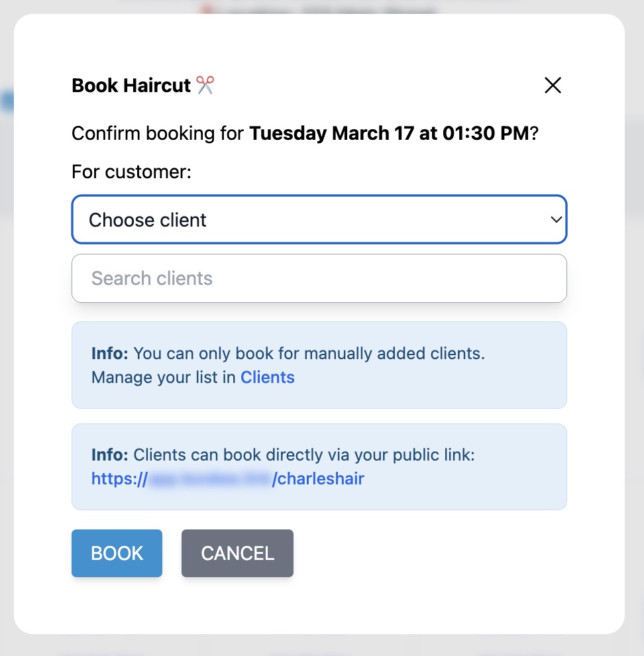Click the public link info message text
The height and width of the screenshot is (656, 644).
point(304,455)
